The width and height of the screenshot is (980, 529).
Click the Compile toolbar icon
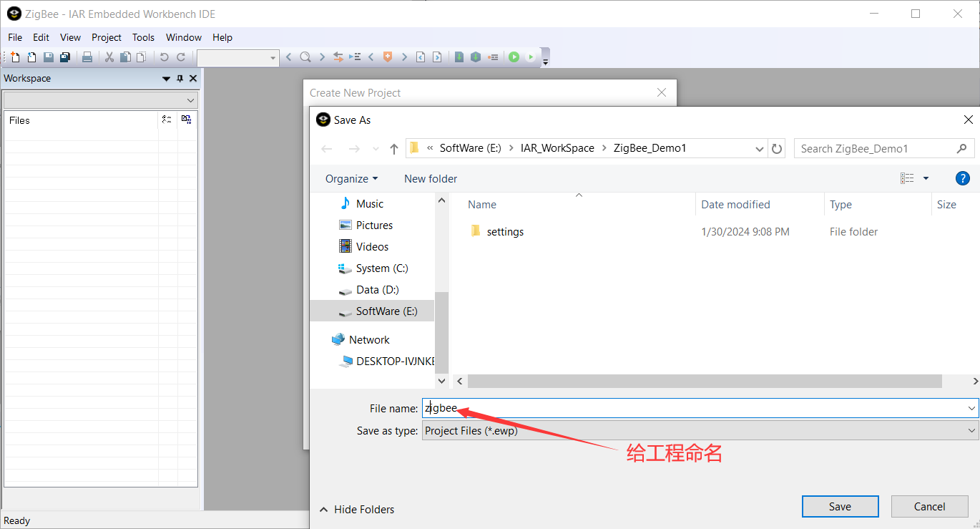tap(459, 57)
